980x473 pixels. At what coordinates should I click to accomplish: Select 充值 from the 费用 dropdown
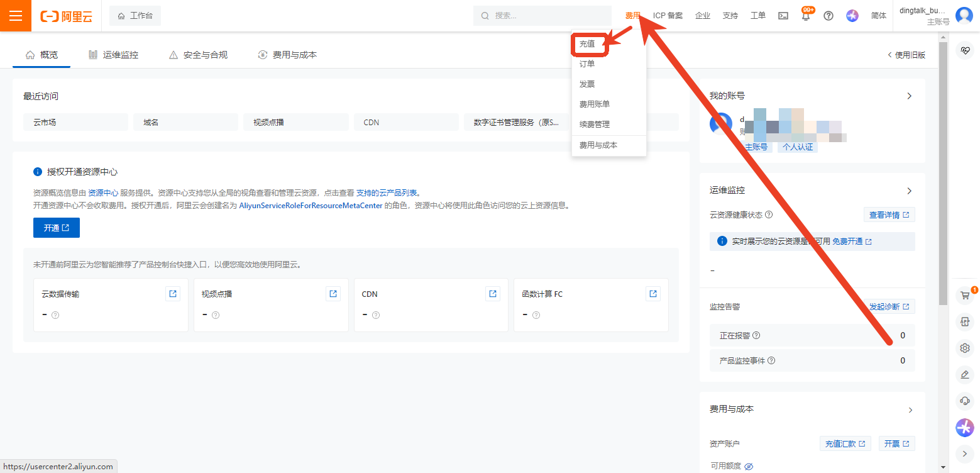(x=587, y=44)
